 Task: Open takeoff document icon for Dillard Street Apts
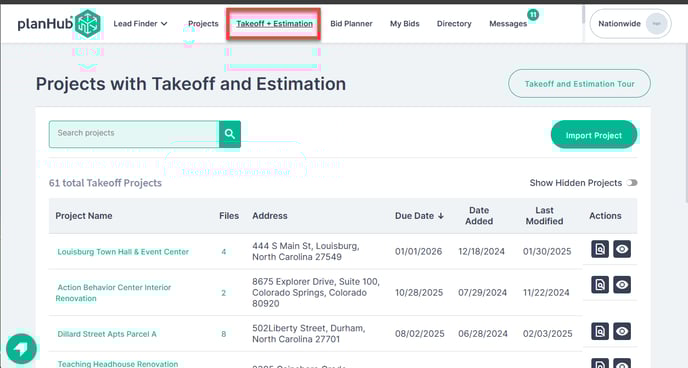pos(600,331)
